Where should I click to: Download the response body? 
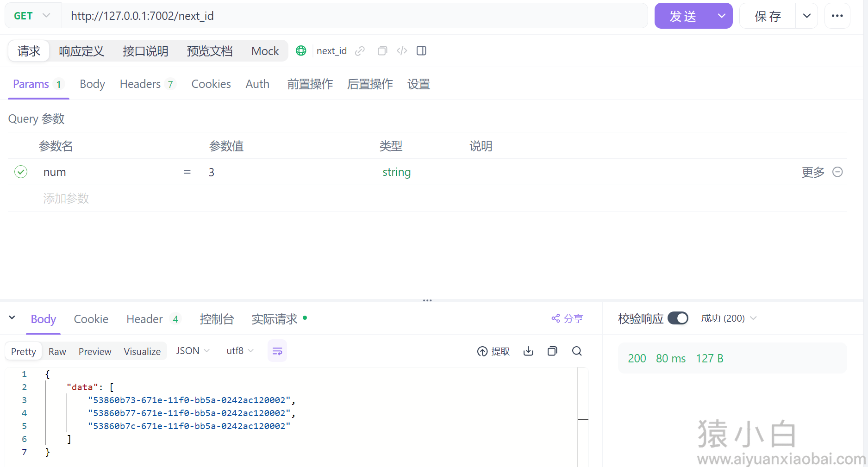528,351
